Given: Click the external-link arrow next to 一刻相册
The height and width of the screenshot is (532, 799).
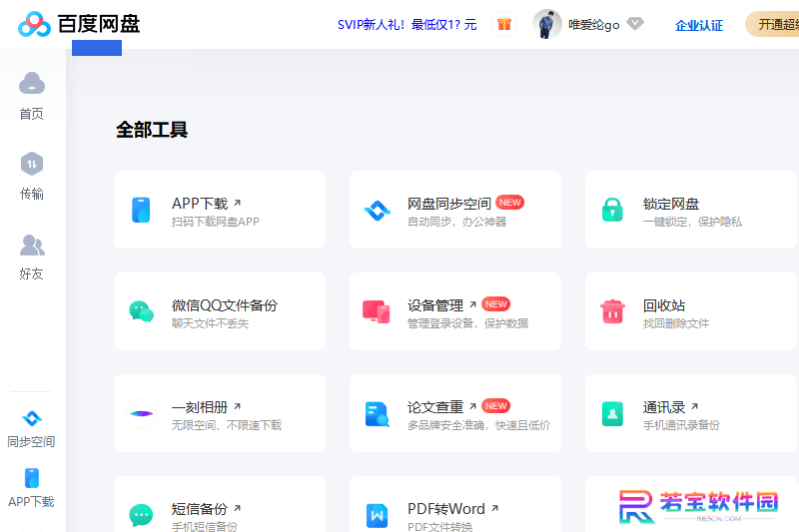Looking at the screenshot, I should click(237, 406).
